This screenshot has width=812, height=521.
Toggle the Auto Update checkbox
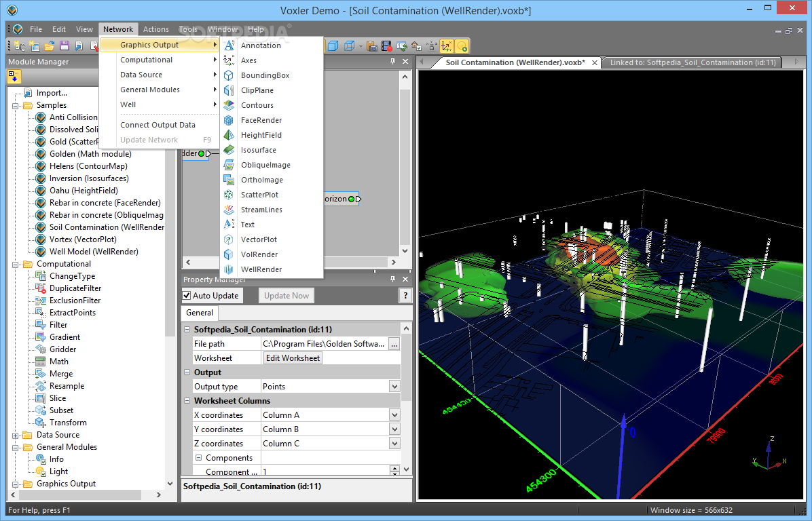[x=187, y=295]
